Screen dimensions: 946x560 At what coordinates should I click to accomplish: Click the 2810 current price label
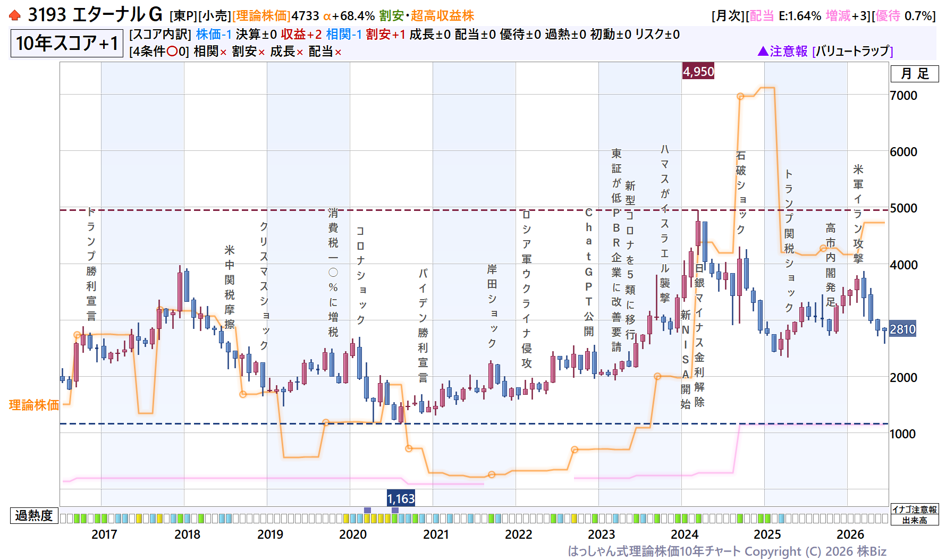902,329
